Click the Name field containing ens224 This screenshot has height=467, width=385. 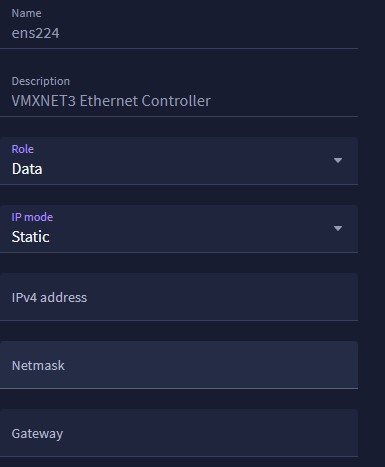click(179, 25)
